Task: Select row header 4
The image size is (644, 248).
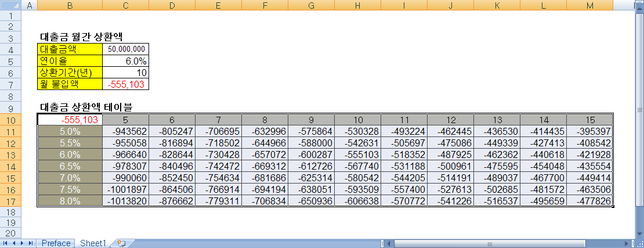Action: point(10,49)
